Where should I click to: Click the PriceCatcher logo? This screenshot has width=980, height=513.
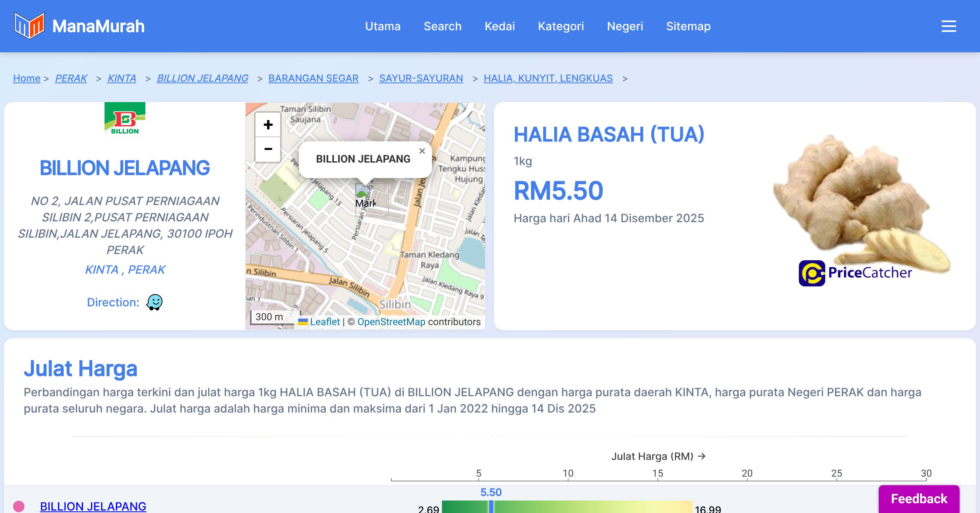[x=855, y=273]
